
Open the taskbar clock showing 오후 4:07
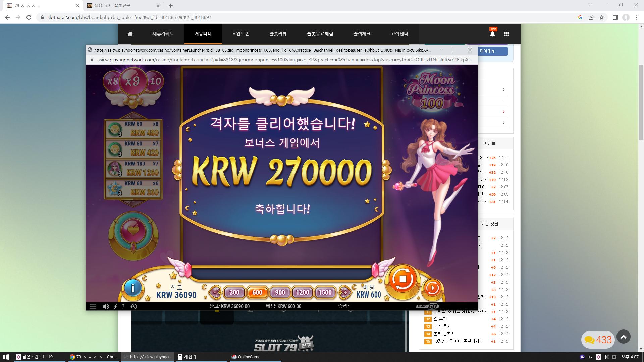click(630, 357)
